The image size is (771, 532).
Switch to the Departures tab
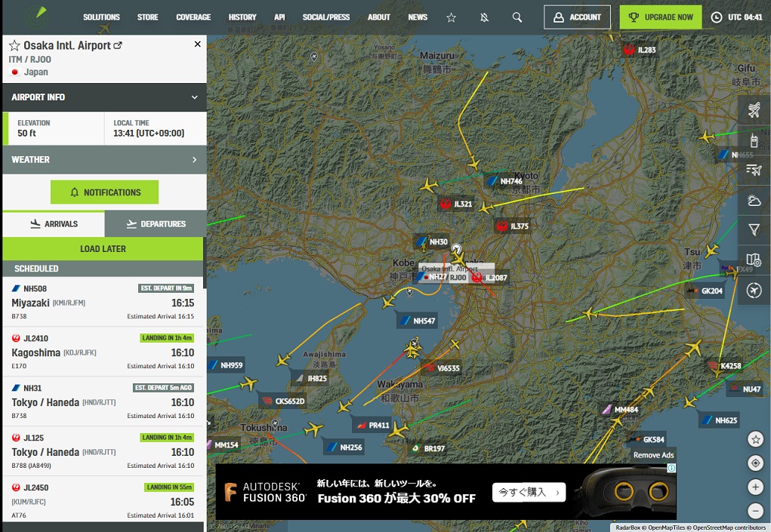pyautogui.click(x=156, y=224)
